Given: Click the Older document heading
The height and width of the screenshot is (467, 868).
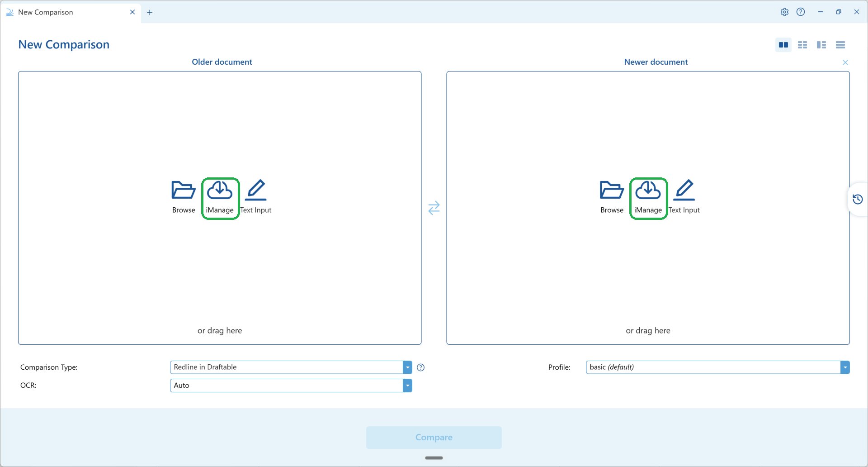Looking at the screenshot, I should pyautogui.click(x=222, y=62).
